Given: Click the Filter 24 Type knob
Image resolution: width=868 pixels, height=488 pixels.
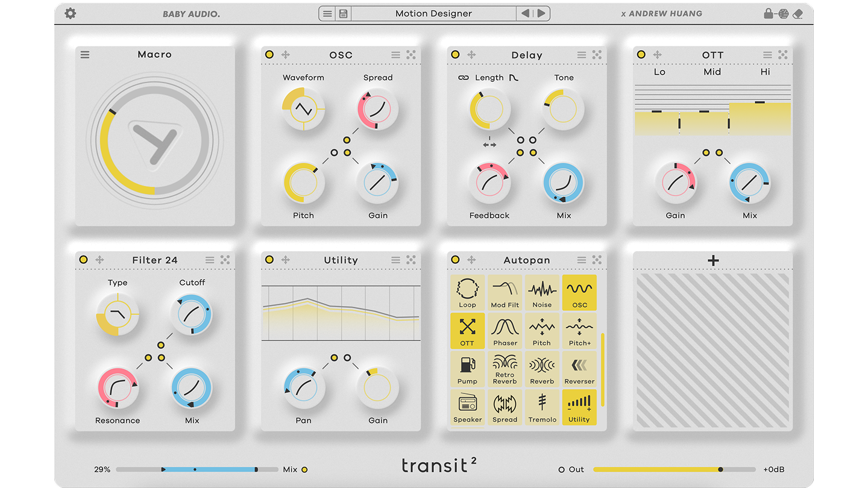Looking at the screenshot, I should pos(118,314).
